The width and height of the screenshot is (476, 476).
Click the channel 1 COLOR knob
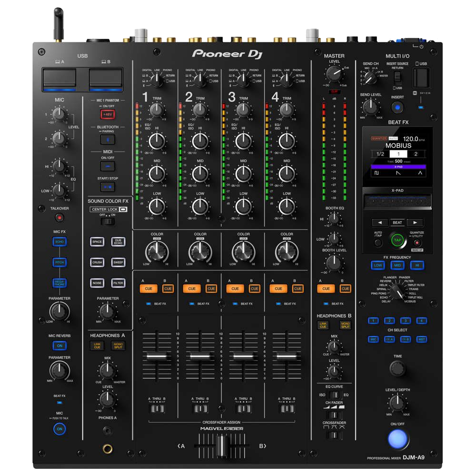(157, 251)
